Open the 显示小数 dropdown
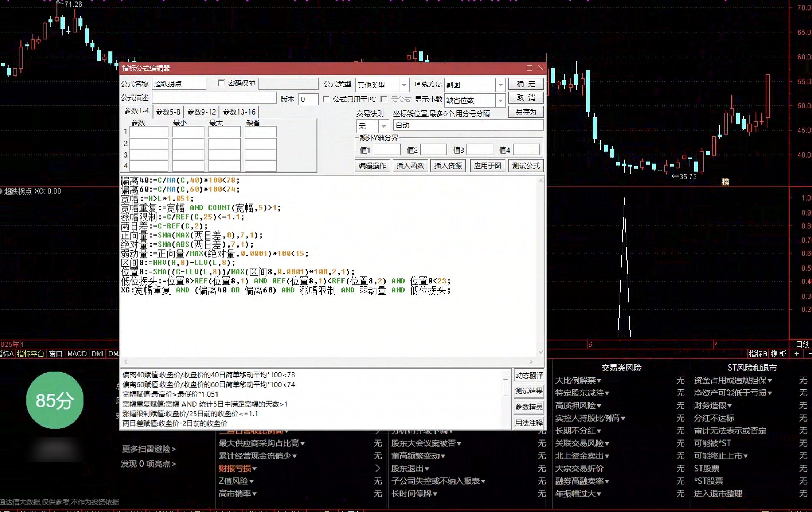Image resolution: width=812 pixels, height=512 pixels. tap(500, 100)
